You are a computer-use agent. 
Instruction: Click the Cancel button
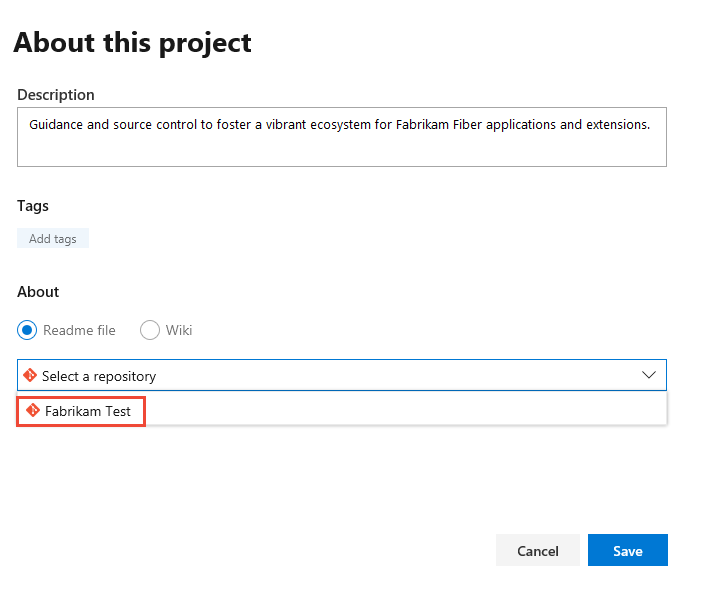point(537,550)
